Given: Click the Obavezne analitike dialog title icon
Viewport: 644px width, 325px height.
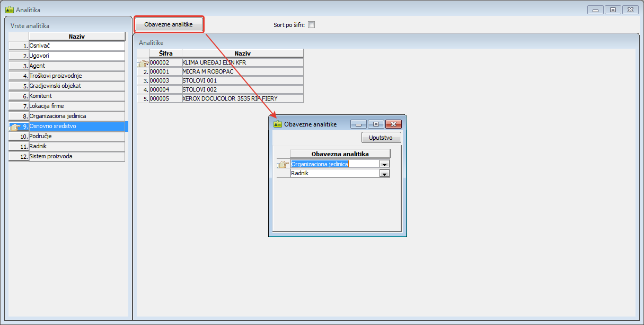Looking at the screenshot, I should [x=277, y=124].
